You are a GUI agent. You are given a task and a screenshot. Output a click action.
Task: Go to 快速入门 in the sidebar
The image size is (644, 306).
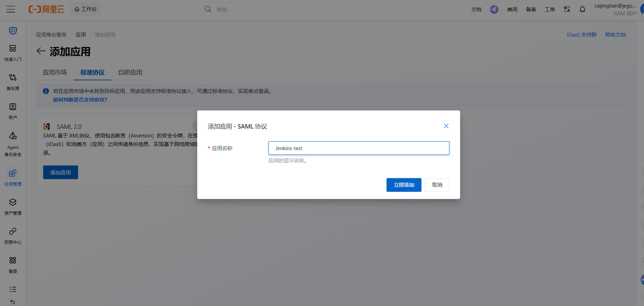coord(13,53)
